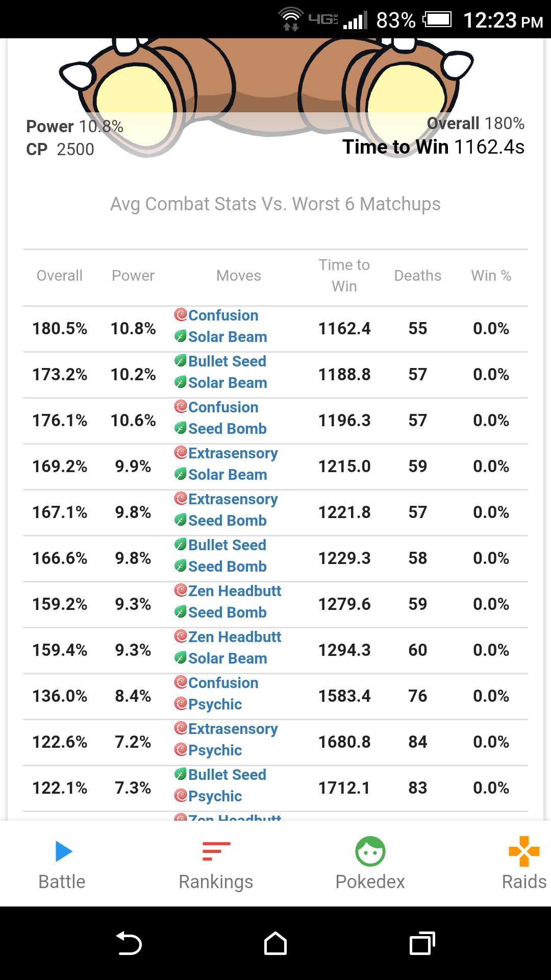Tap the Android home icon
Viewport: 551px width, 980px height.
click(275, 943)
